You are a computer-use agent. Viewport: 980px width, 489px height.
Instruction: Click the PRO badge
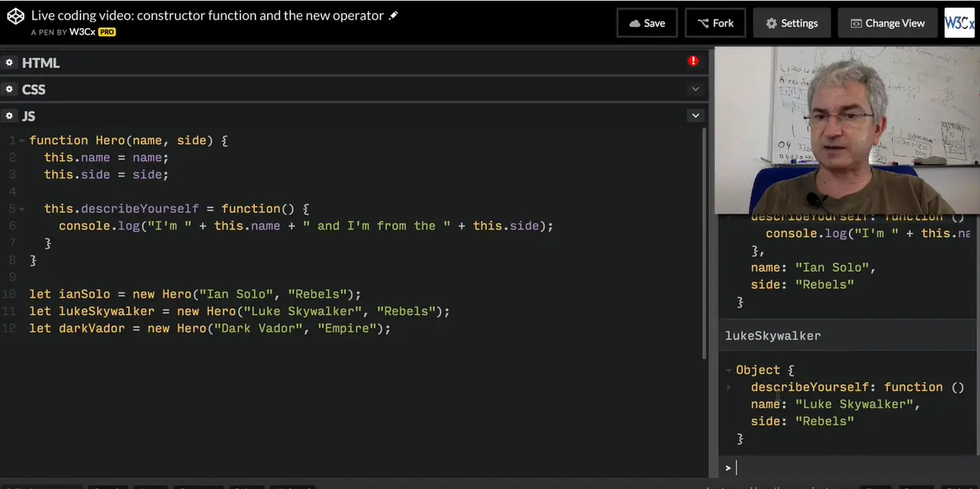[106, 33]
